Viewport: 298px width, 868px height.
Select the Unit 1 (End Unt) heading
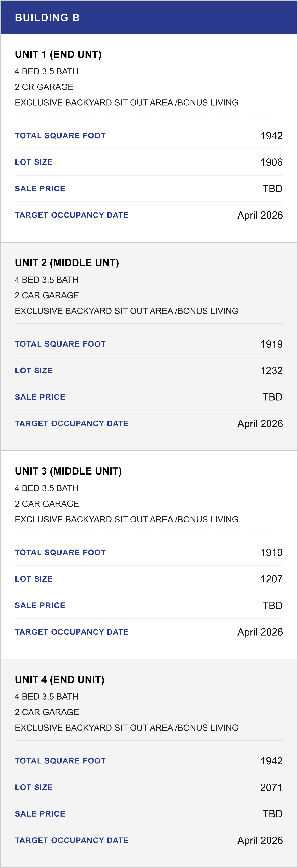(58, 55)
